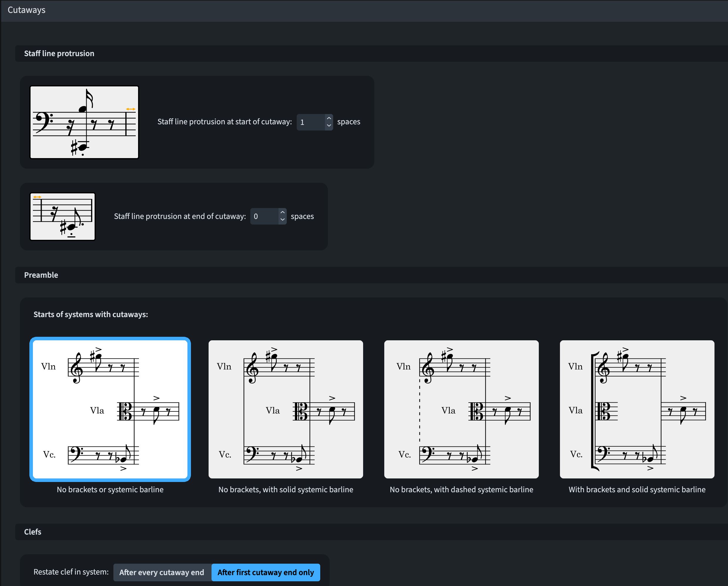Click 'No brackets, with dashed systemic barline' caption
728x586 pixels.
[x=461, y=489]
